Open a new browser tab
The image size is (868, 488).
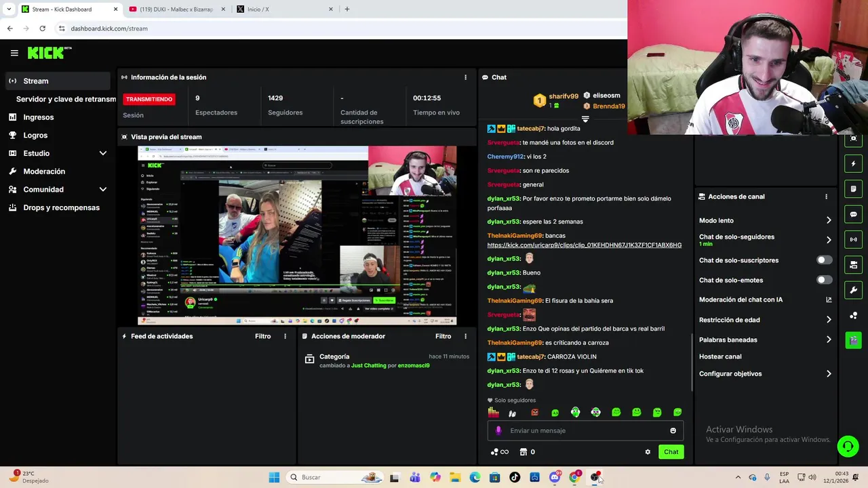coord(347,9)
